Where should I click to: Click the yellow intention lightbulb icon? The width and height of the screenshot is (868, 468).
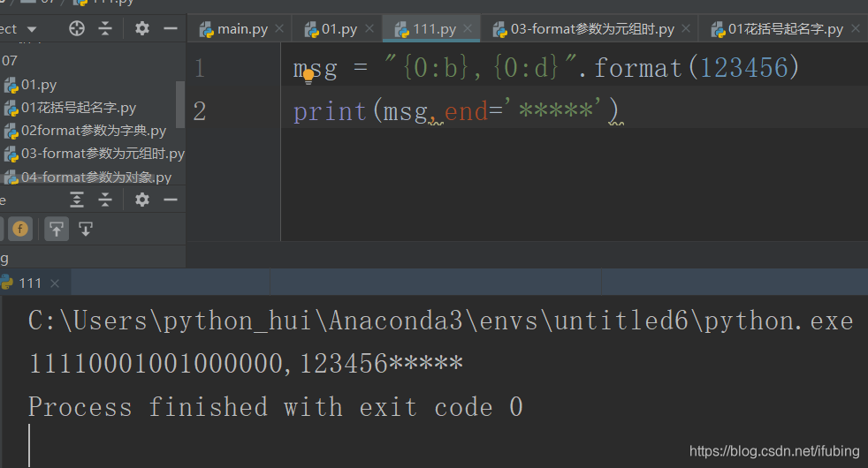tap(308, 76)
